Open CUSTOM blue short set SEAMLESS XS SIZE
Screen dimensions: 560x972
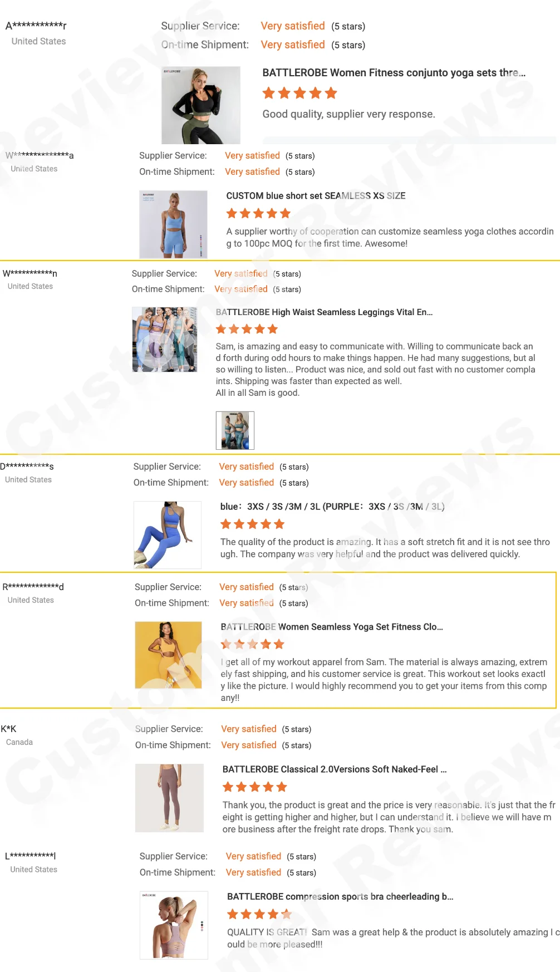(x=316, y=196)
